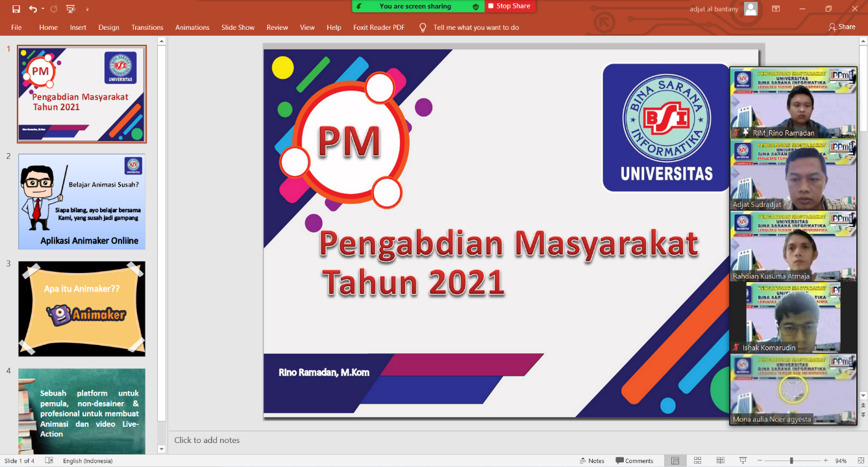Click scroll down arrow of the thumbnail pane
This screenshot has height=467, width=868.
(x=162, y=449)
